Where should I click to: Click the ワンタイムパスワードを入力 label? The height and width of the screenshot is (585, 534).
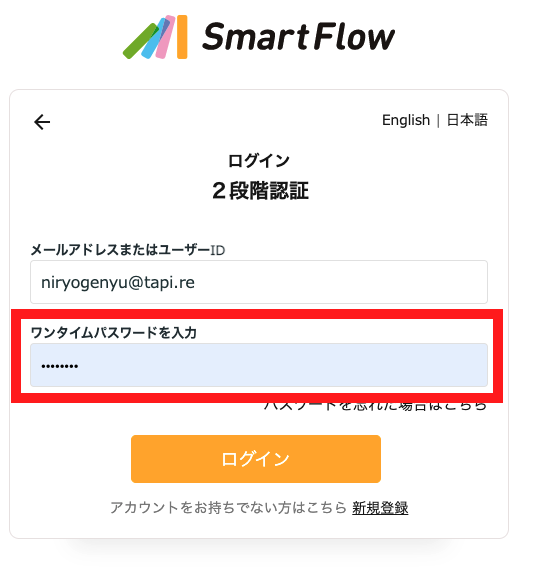(x=114, y=332)
